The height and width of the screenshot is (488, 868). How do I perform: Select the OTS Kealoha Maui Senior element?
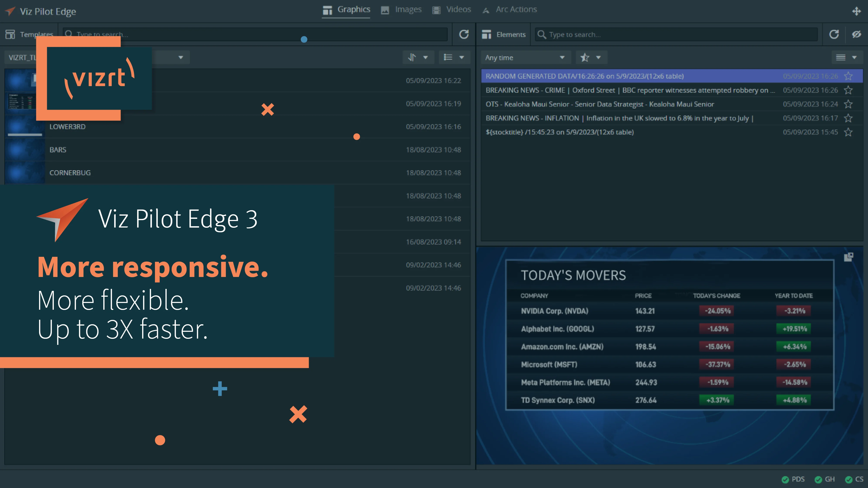coord(600,104)
